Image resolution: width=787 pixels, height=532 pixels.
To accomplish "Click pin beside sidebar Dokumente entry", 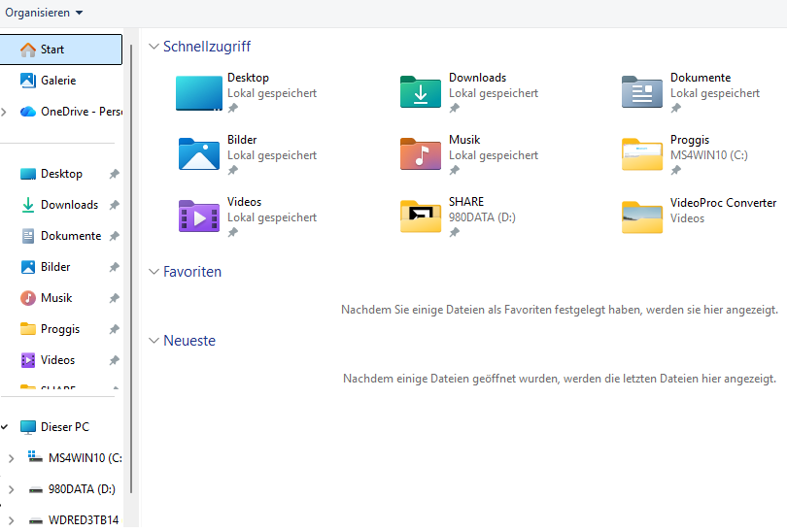I will (115, 236).
